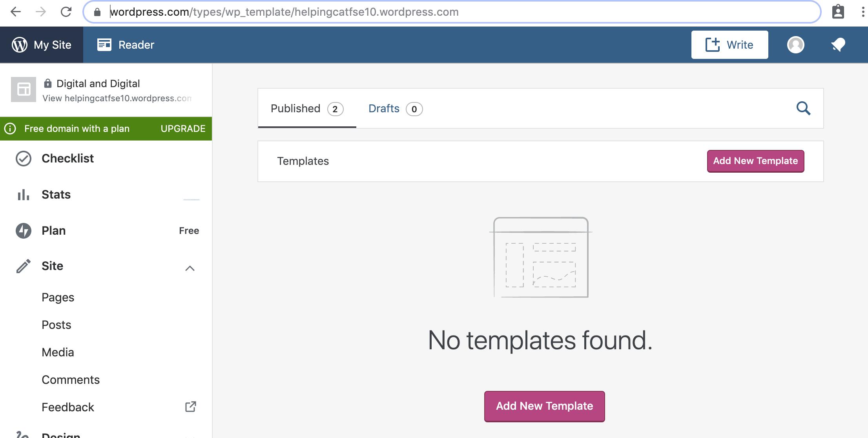Click the Plan lightning bolt icon
Screen dimensions: 868x438
point(24,231)
